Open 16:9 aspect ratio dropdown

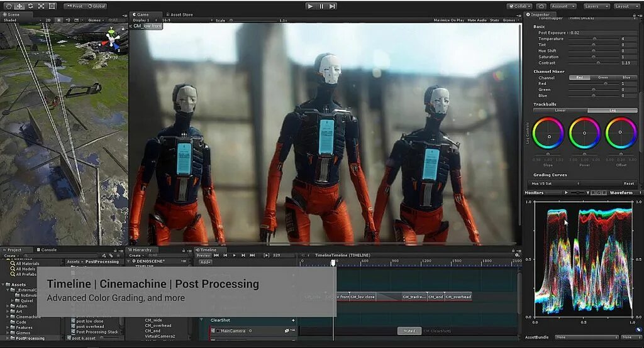coord(187,20)
